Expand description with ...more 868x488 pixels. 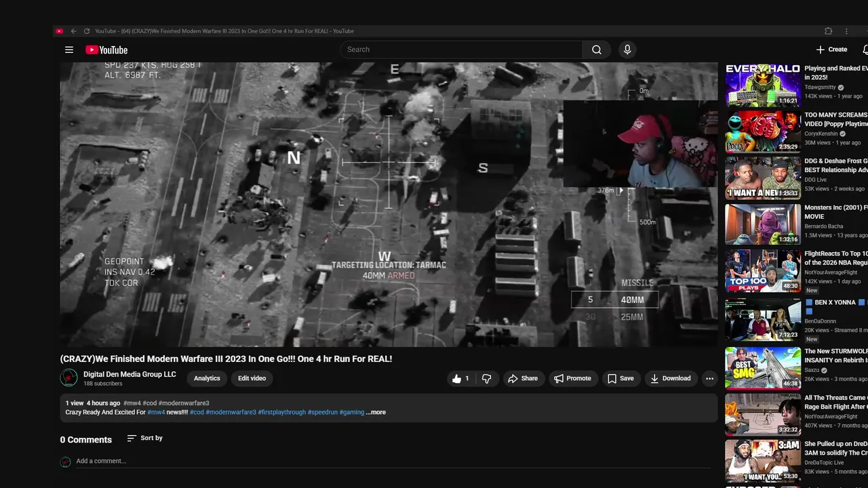(x=376, y=412)
